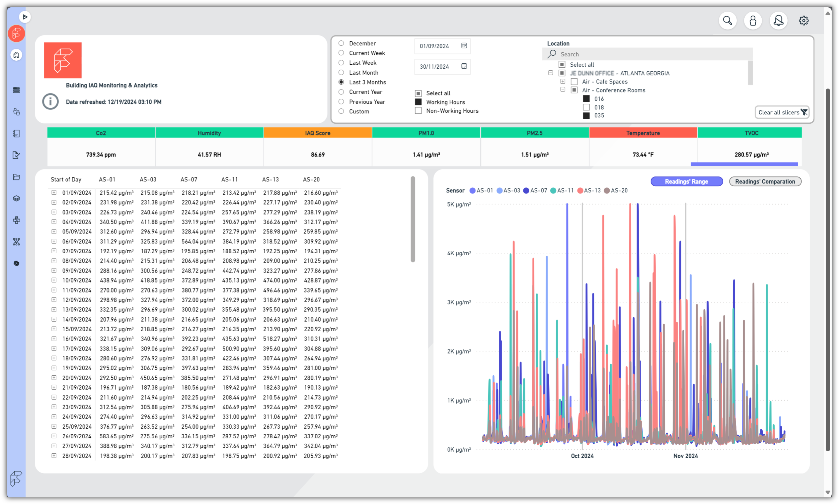The width and height of the screenshot is (839, 504).
Task: Select the Last Week radio button
Action: click(341, 62)
